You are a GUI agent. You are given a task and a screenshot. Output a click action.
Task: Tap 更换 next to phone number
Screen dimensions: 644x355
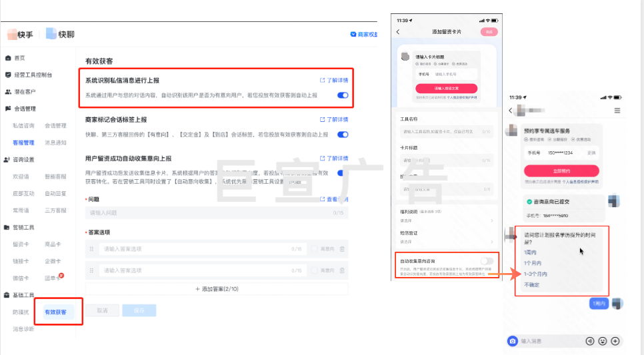(591, 153)
